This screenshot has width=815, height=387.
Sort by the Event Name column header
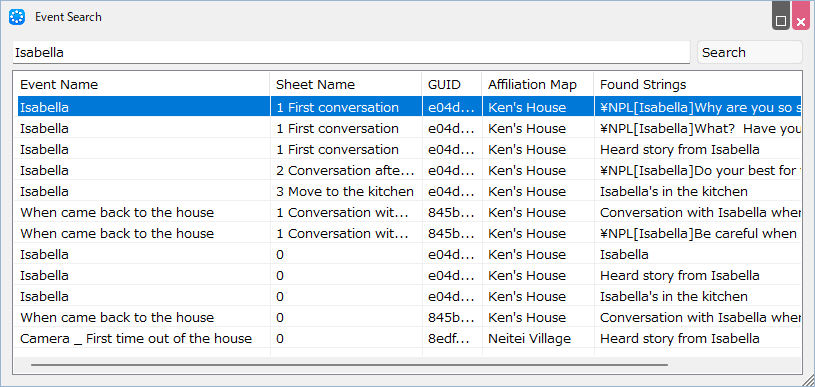point(143,84)
